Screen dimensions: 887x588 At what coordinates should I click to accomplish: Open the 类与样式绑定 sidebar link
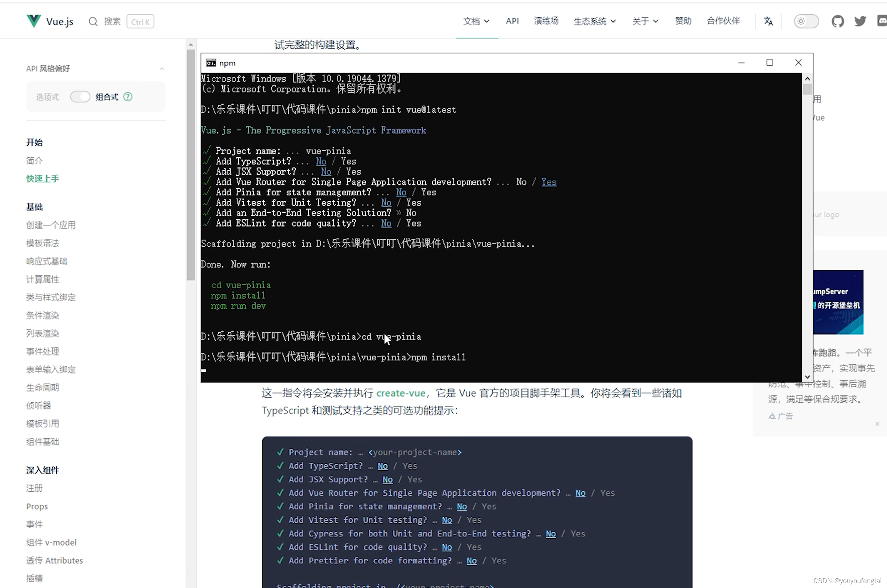click(x=51, y=298)
